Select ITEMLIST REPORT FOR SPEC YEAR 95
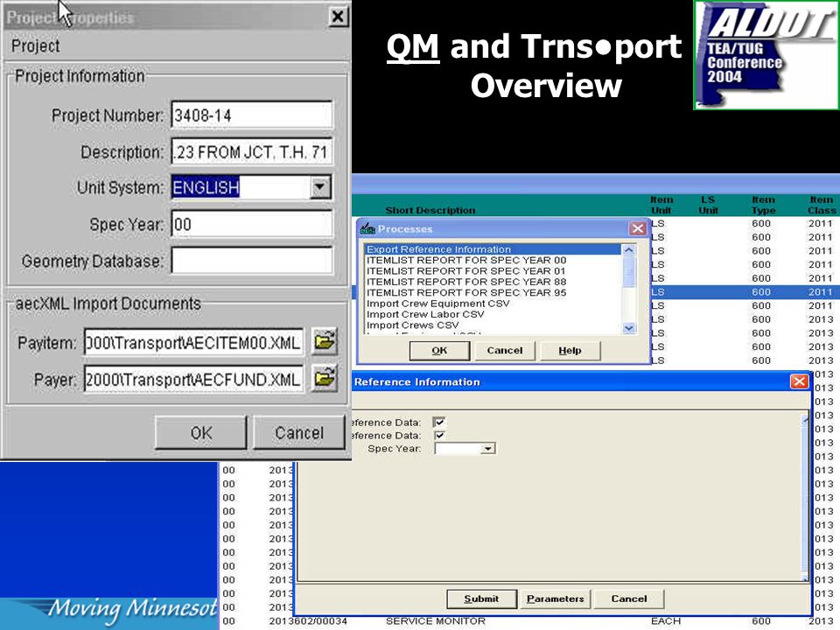Image resolution: width=840 pixels, height=630 pixels. click(x=466, y=292)
